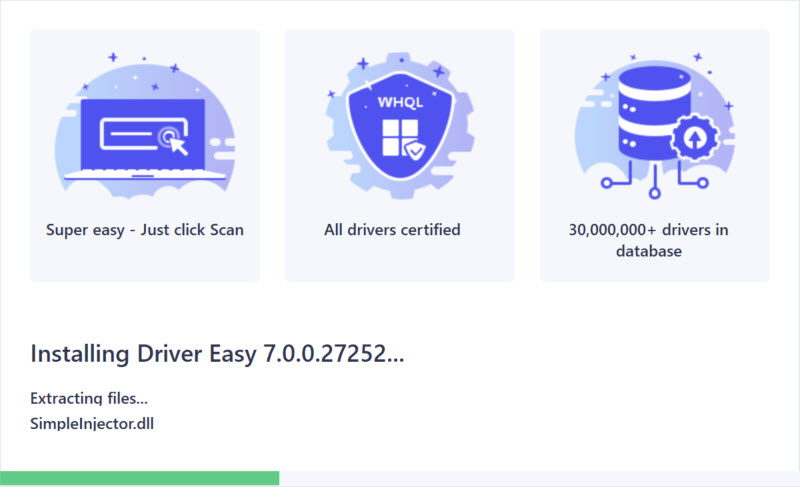Click the WHQL shield icon
Image resolution: width=800 pixels, height=487 pixels.
coord(399,130)
